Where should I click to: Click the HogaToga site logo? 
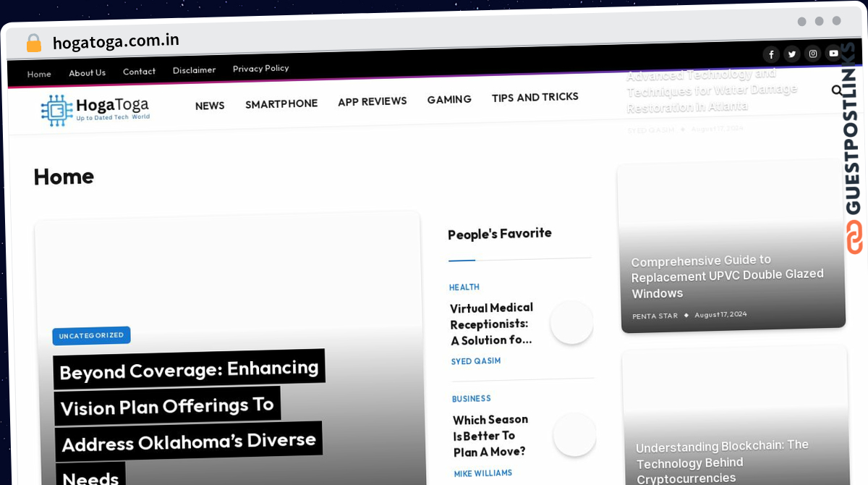[95, 110]
